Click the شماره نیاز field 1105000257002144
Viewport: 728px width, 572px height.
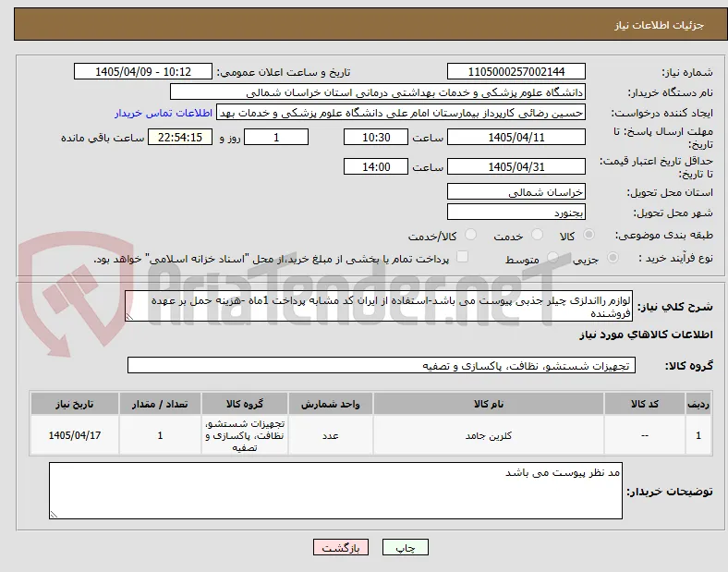point(516,71)
